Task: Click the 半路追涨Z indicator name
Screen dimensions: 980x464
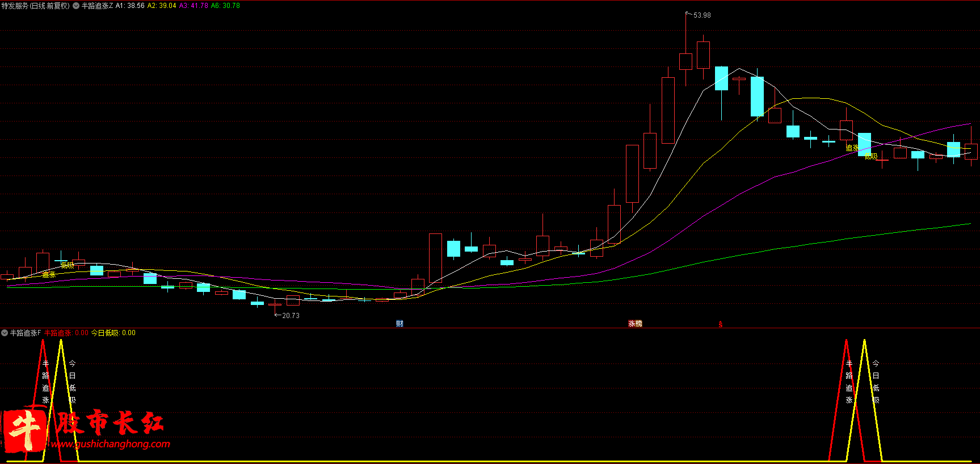Action: point(97,6)
